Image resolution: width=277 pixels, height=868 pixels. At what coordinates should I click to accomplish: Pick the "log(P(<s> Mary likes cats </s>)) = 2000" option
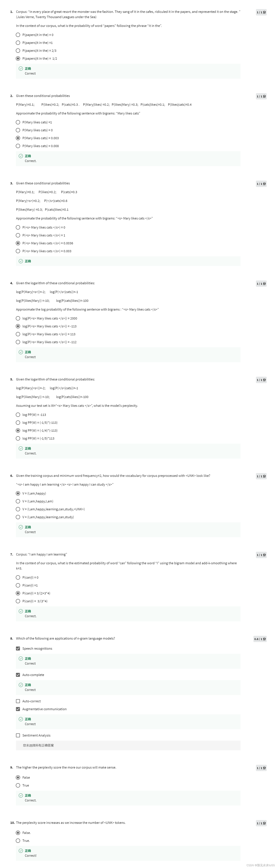click(18, 318)
